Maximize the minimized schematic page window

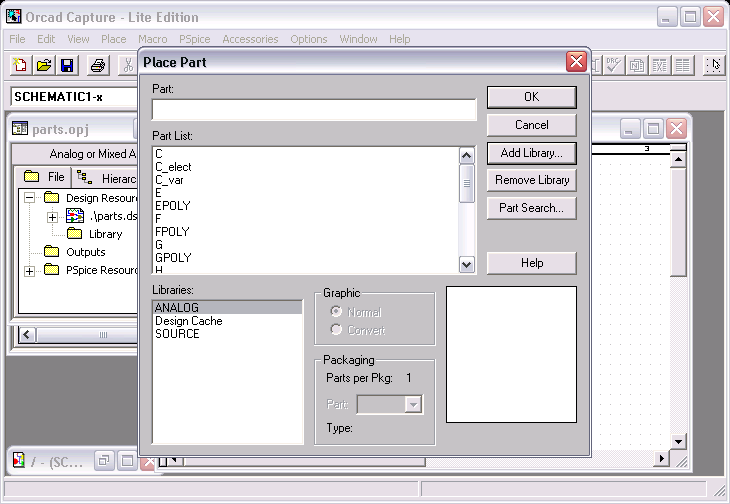127,461
